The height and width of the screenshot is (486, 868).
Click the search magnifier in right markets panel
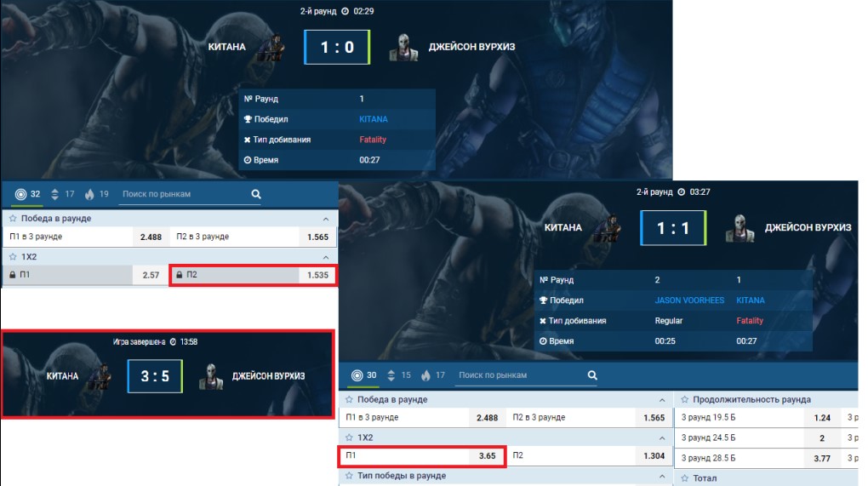[592, 375]
